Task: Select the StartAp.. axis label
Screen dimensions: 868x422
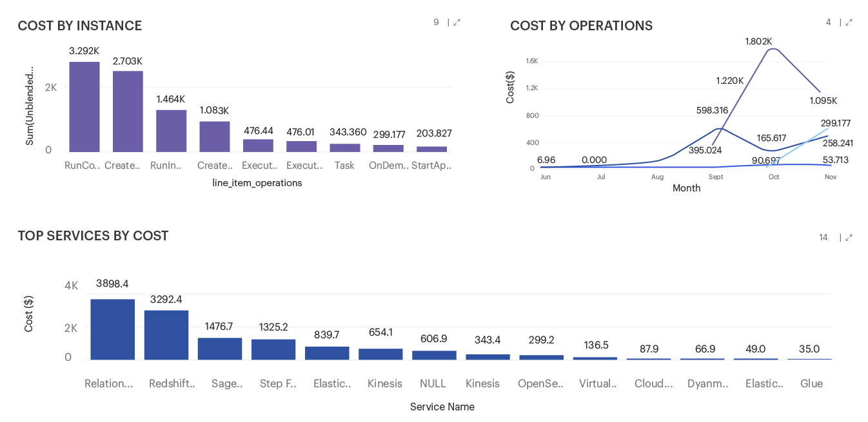Action: coord(431,166)
